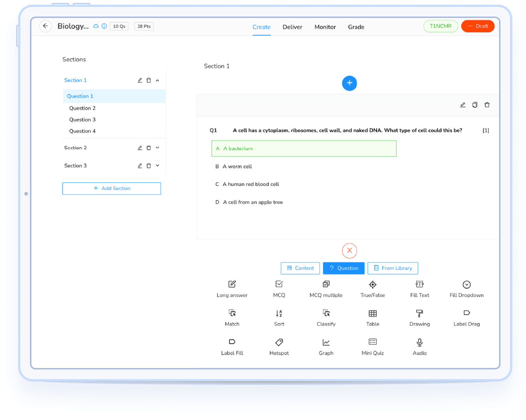Collapse Section 1 with the chevron
The width and height of the screenshot is (526, 420).
click(157, 80)
